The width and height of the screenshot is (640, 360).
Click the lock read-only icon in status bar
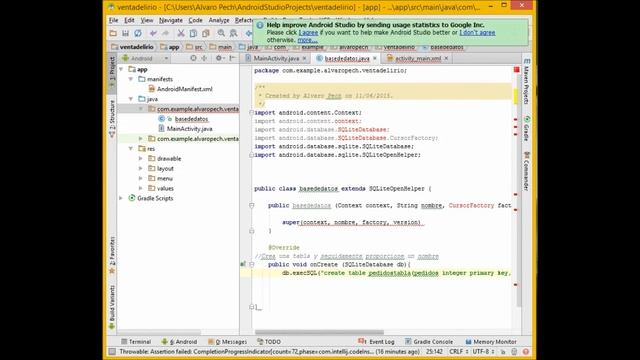pyautogui.click(x=503, y=351)
